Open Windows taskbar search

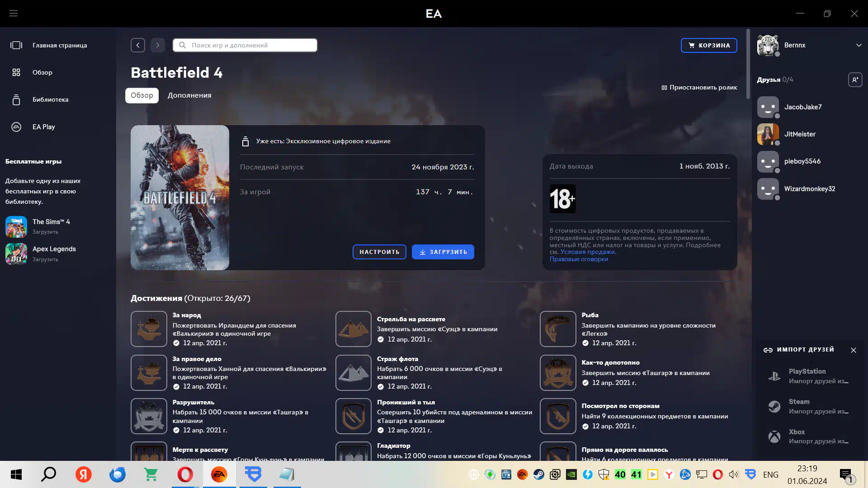49,474
